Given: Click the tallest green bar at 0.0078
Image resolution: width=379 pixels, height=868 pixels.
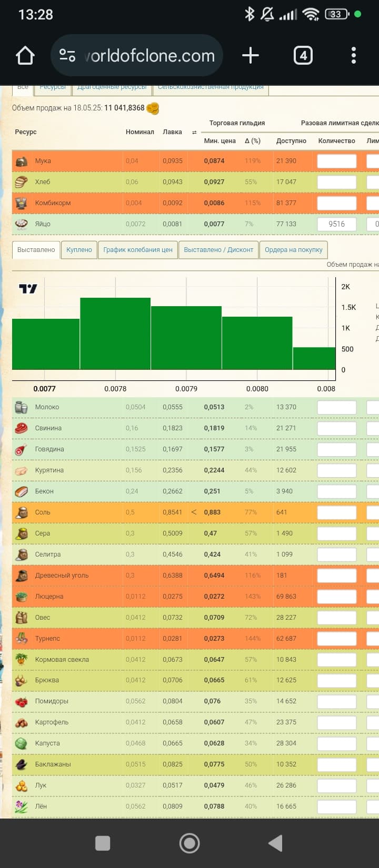Looking at the screenshot, I should 115,334.
